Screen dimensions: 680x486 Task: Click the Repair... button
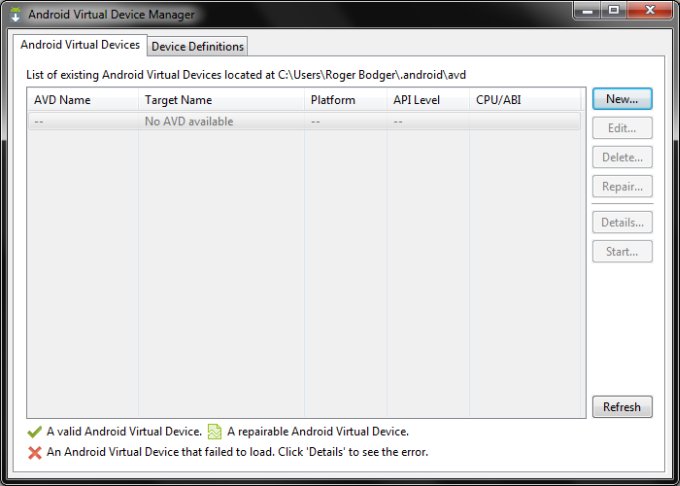tap(622, 186)
